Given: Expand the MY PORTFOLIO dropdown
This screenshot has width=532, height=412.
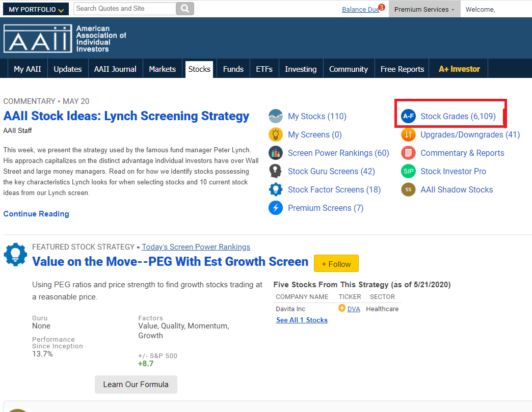Looking at the screenshot, I should pyautogui.click(x=36, y=9).
